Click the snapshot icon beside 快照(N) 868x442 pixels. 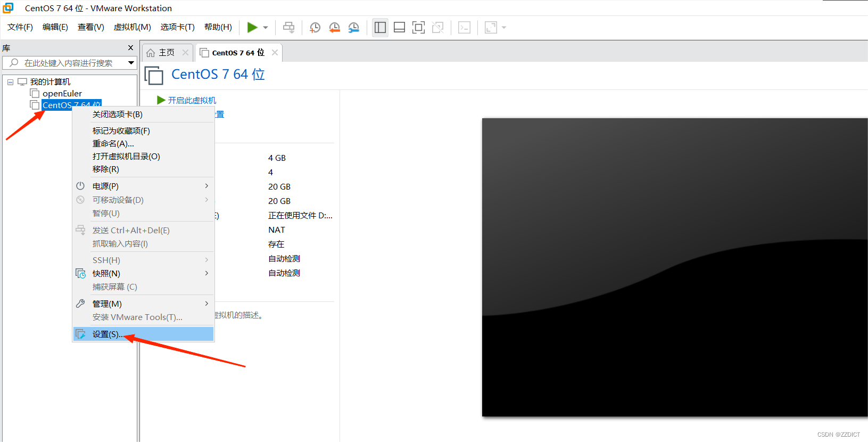click(80, 273)
